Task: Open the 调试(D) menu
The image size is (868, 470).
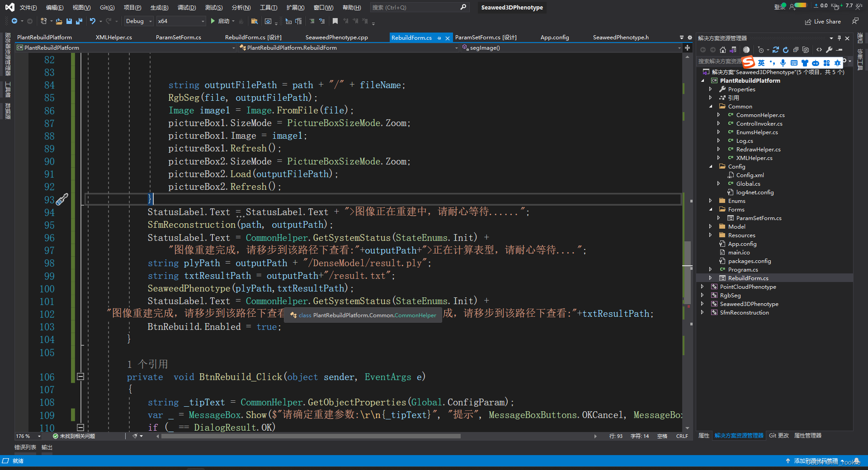Action: 187,8
